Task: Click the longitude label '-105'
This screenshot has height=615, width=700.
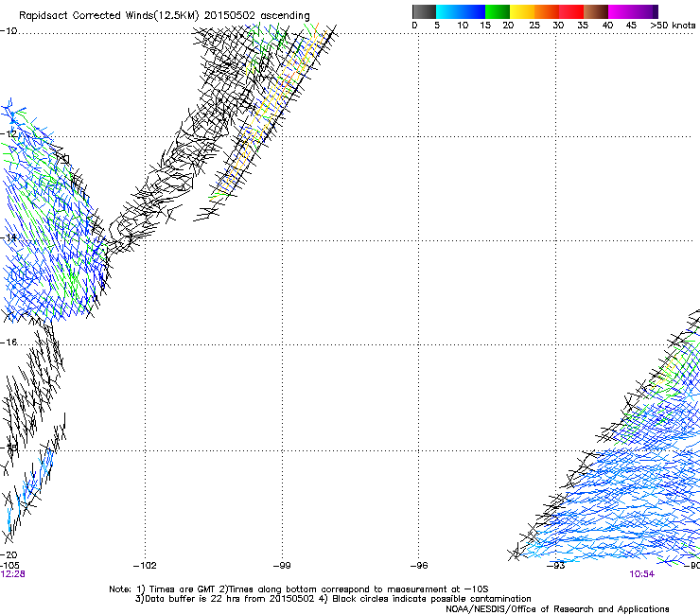Action: pyautogui.click(x=9, y=566)
